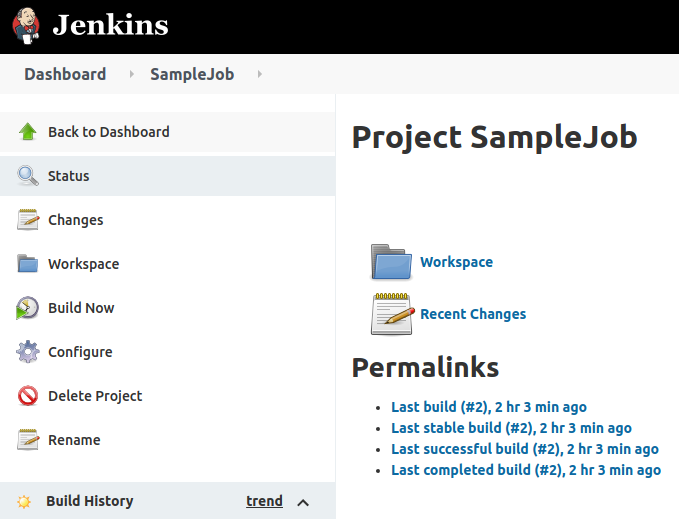679x519 pixels.
Task: Click the Status magnifying glass icon
Action: coord(28,176)
